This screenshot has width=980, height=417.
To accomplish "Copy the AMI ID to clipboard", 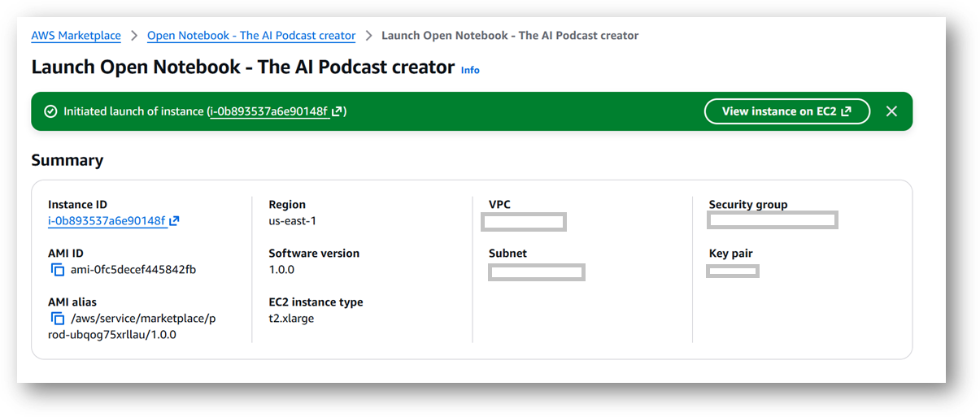I will [x=58, y=270].
